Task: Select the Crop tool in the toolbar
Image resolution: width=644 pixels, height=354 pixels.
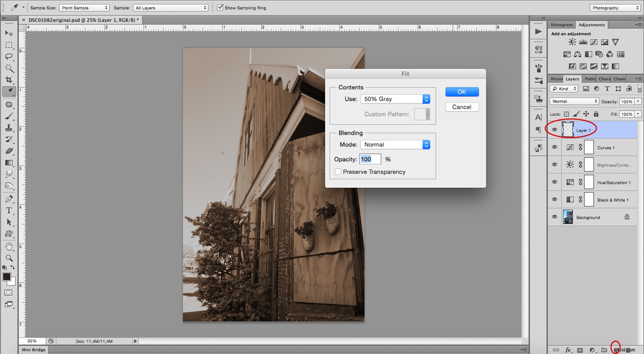Action: point(9,79)
